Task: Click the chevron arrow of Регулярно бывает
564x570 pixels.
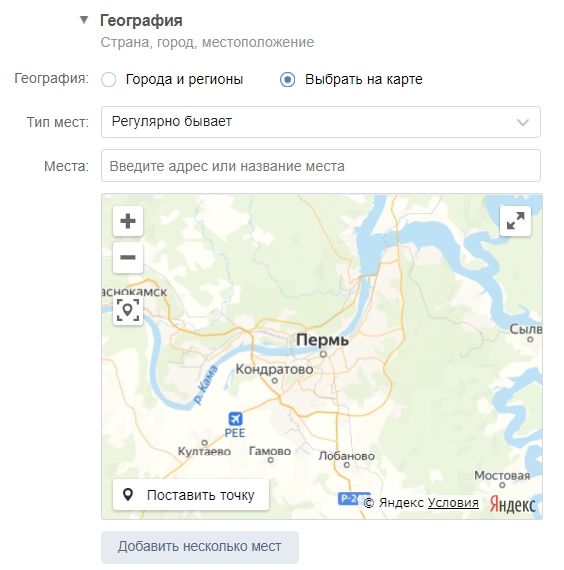Action: (x=523, y=122)
